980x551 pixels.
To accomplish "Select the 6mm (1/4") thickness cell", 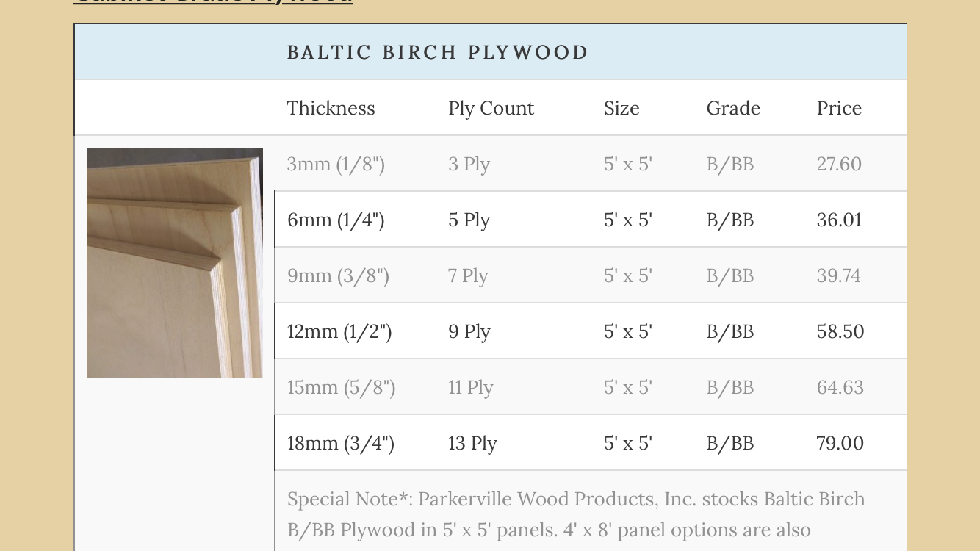I will 336,220.
